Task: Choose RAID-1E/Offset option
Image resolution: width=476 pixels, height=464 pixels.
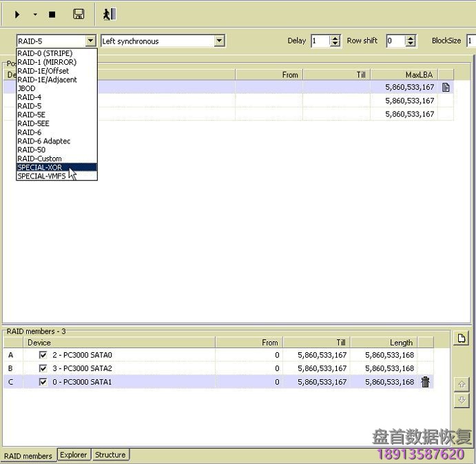Action: 56,71
